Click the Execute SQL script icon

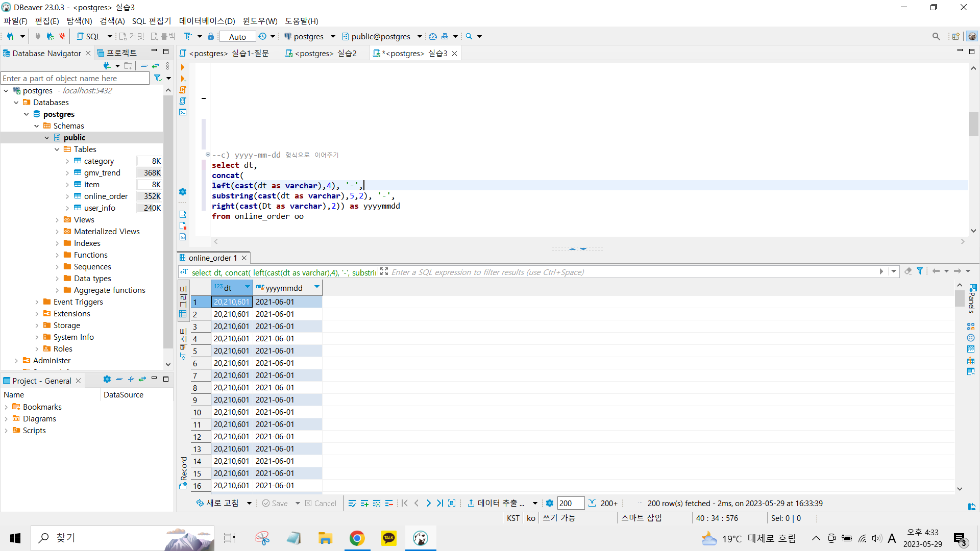(183, 90)
